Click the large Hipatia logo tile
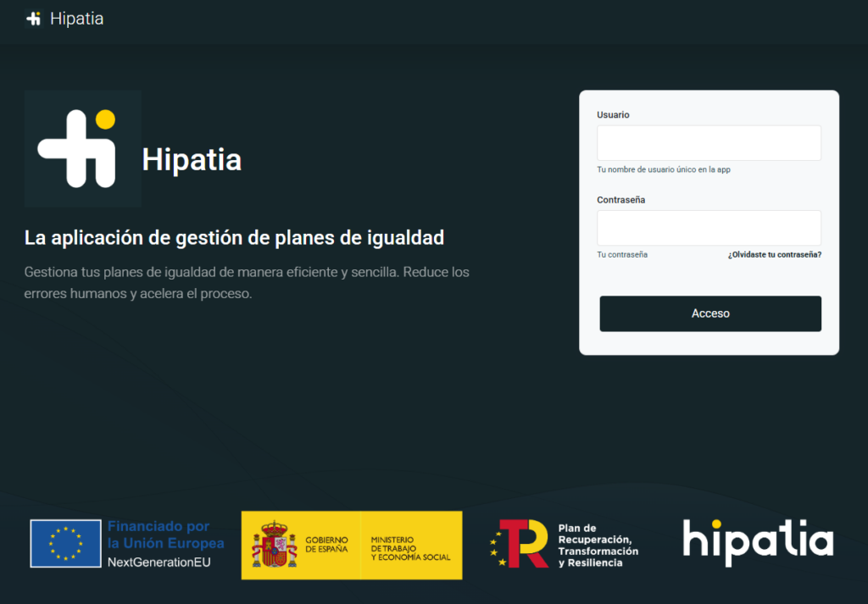The image size is (868, 604). pos(83,149)
